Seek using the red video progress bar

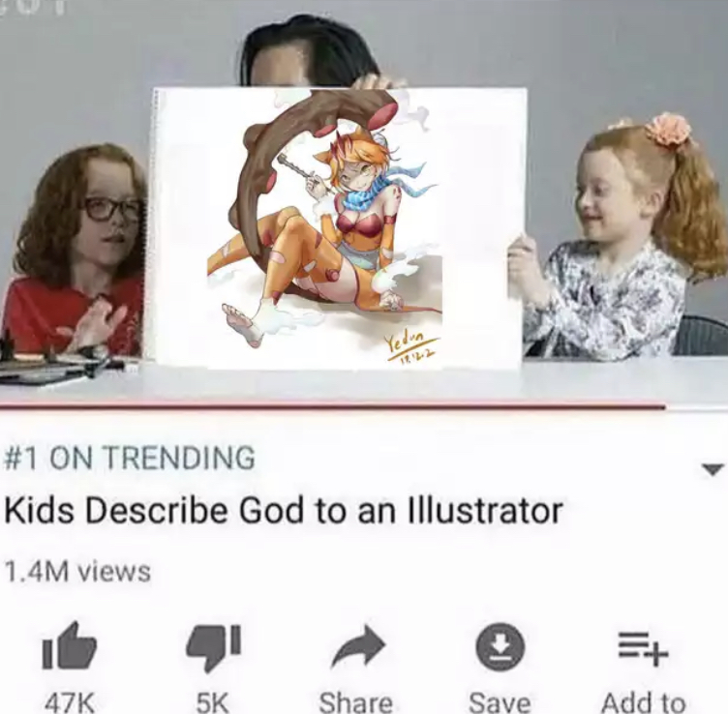332,407
